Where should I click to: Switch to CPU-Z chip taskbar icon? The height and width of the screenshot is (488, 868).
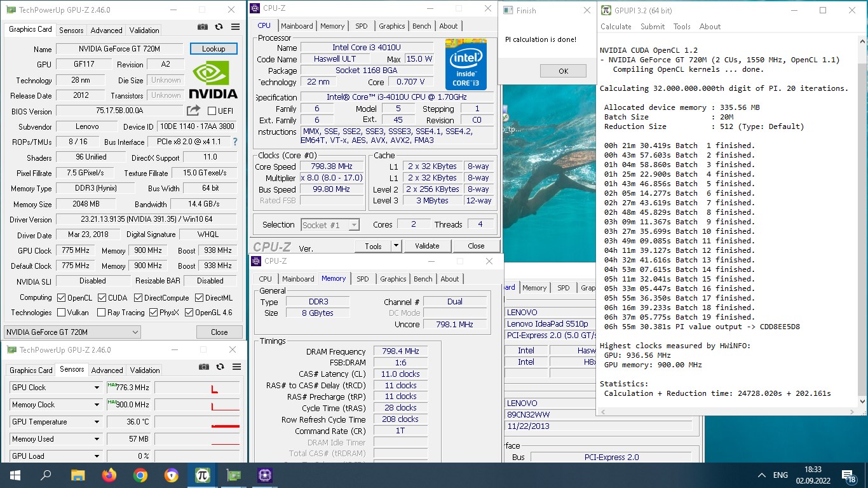coord(265,475)
